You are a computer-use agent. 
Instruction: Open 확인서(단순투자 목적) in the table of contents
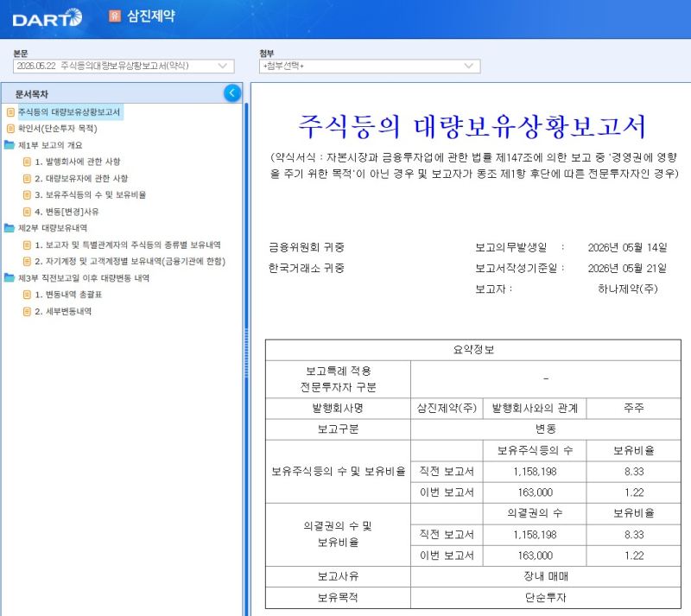coord(57,129)
